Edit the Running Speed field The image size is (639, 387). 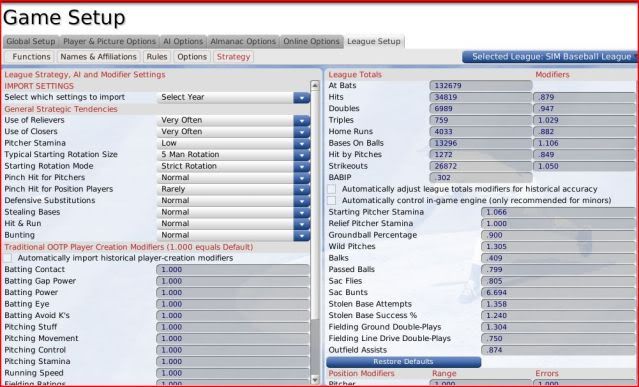tap(233, 373)
